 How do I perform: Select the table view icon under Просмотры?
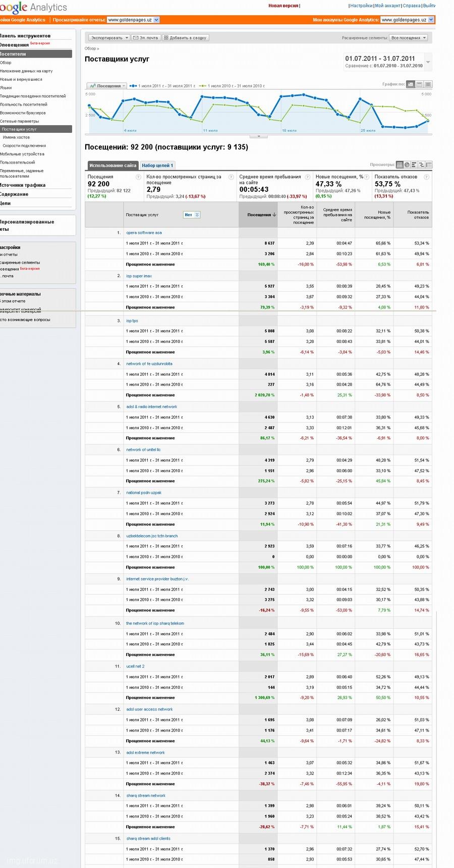coord(400,165)
